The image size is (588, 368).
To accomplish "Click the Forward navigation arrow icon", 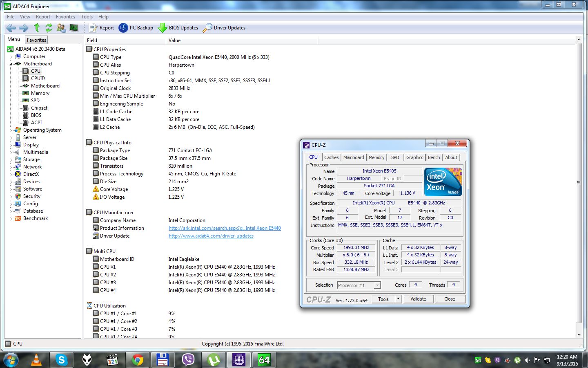I will click(24, 28).
